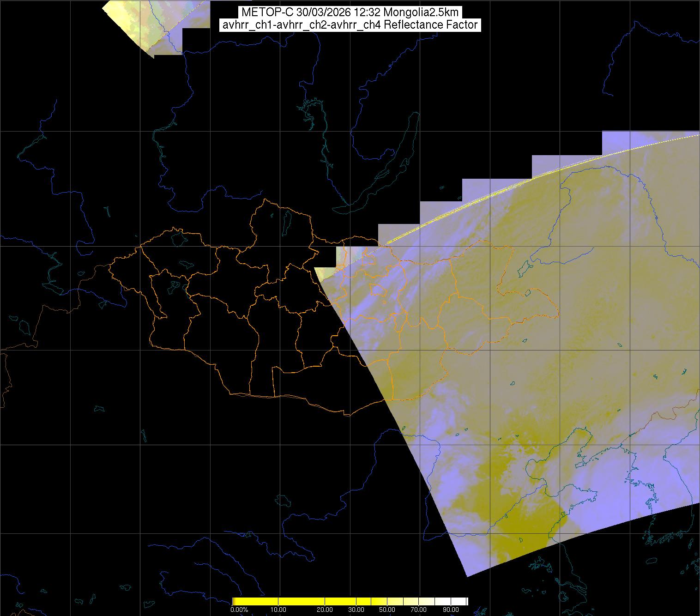This screenshot has height=616, width=700.
Task: Click the 50.00 tick label on legend
Action: [387, 610]
